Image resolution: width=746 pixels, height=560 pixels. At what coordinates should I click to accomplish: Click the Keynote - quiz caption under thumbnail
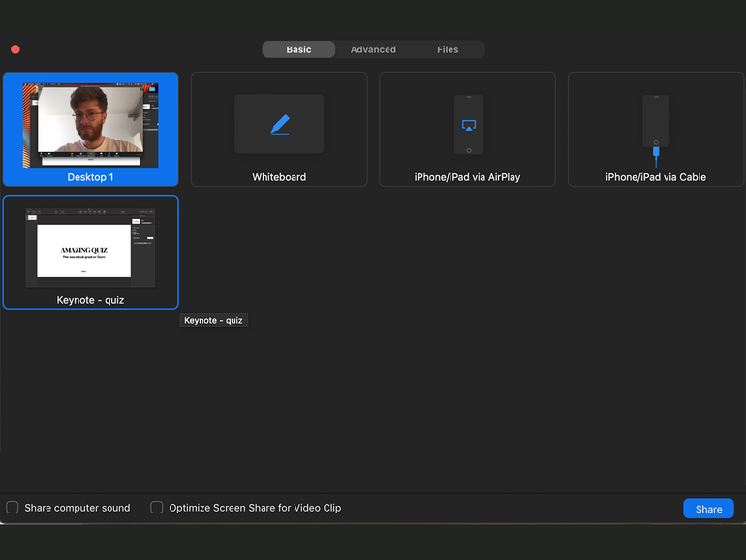pyautogui.click(x=90, y=300)
